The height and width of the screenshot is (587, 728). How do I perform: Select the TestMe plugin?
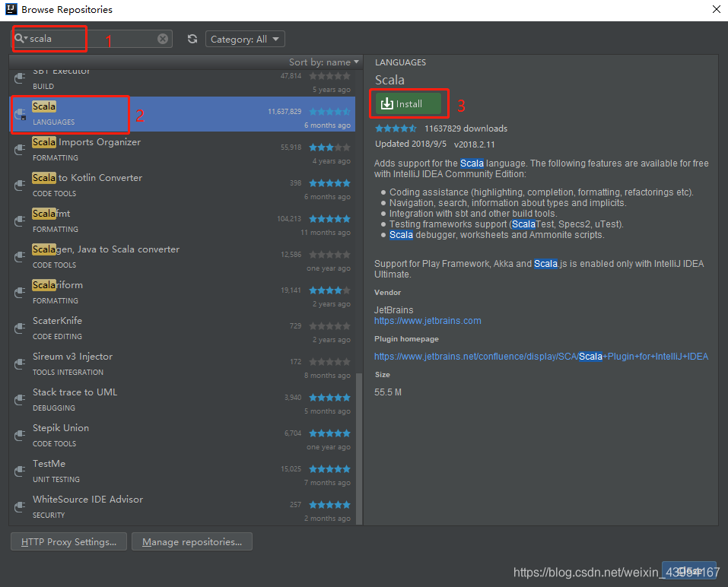pos(182,471)
